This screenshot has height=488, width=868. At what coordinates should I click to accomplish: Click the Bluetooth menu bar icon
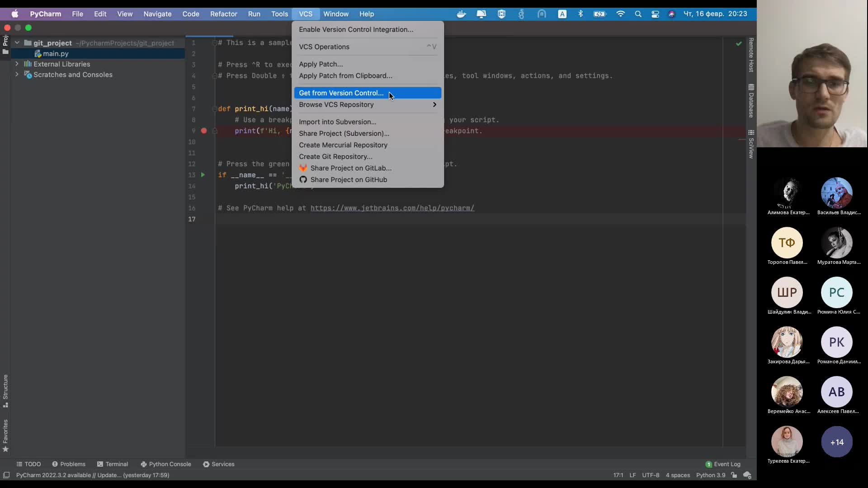tap(580, 14)
